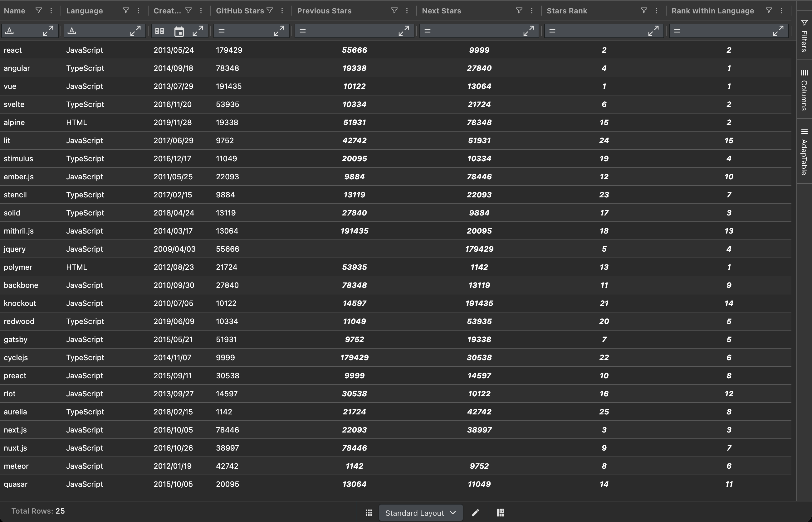Click GitHub Stars value 191435 for vue
The image size is (812, 522).
tap(229, 86)
